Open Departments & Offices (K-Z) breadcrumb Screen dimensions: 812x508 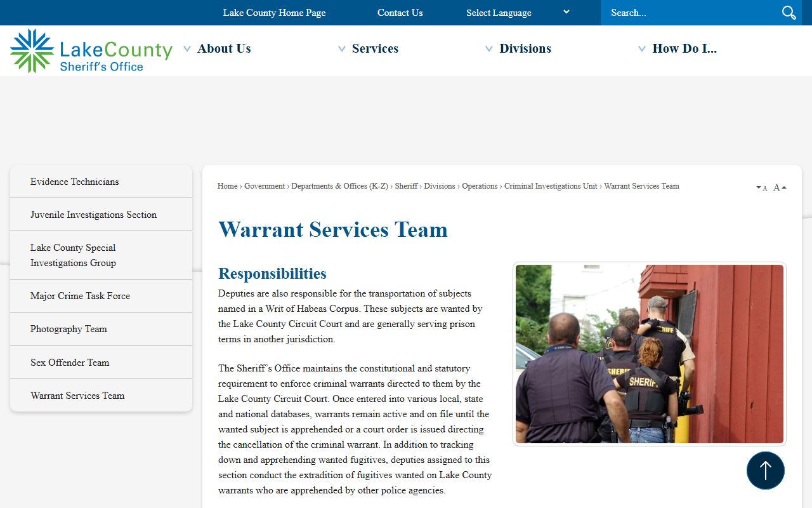(339, 186)
